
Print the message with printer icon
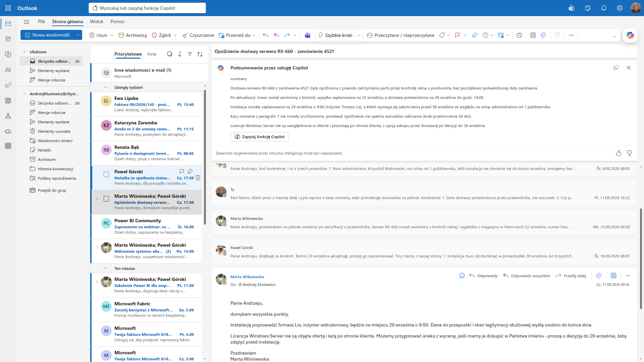pos(519,35)
